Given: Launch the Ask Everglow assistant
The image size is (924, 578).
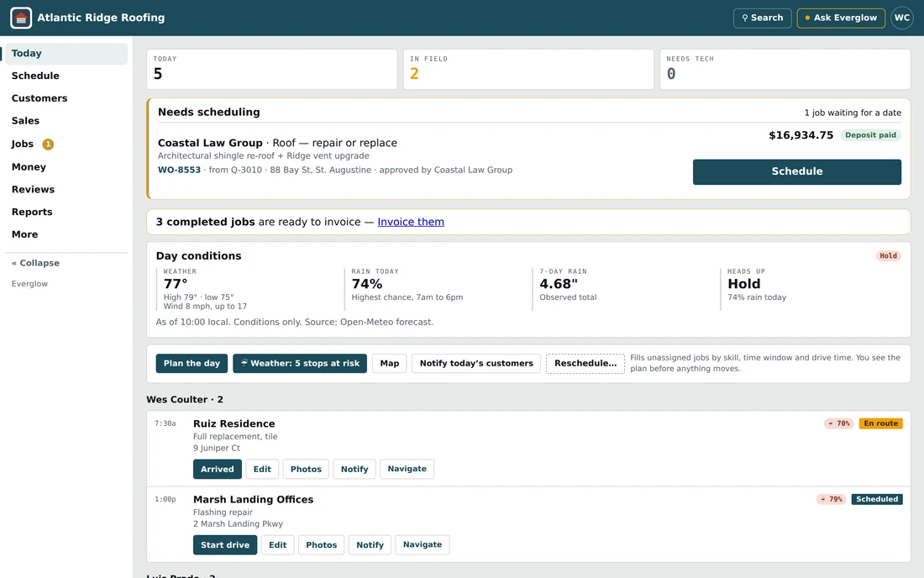Looking at the screenshot, I should [841, 18].
